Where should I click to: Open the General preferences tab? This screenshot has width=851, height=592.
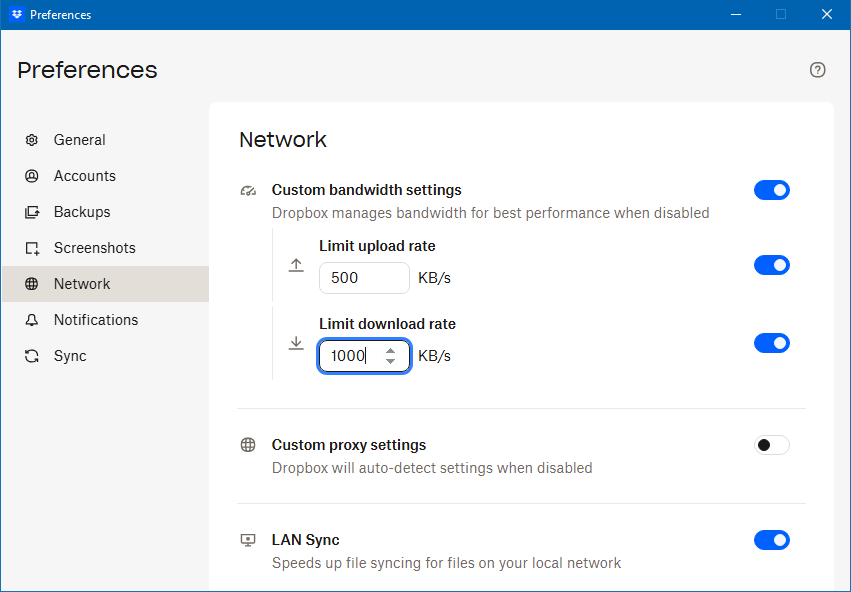(x=106, y=140)
